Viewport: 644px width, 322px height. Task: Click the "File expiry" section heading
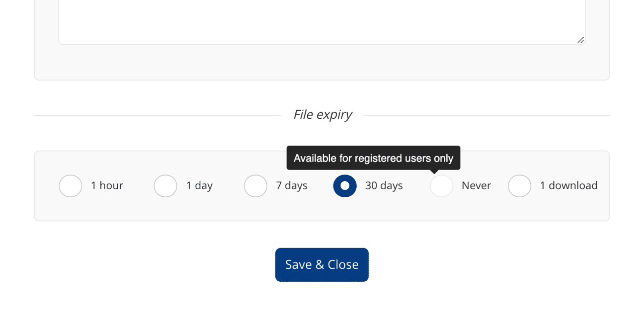[323, 114]
